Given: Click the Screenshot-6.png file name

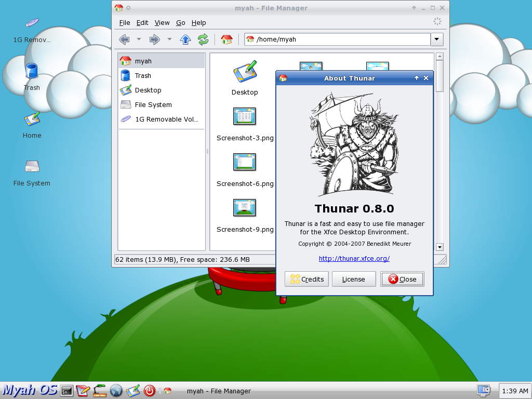Looking at the screenshot, I should point(245,183).
